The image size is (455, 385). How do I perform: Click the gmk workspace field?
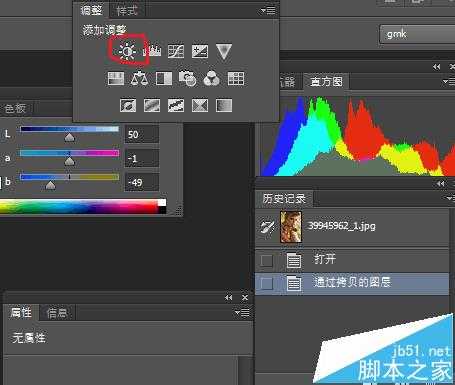[x=418, y=34]
